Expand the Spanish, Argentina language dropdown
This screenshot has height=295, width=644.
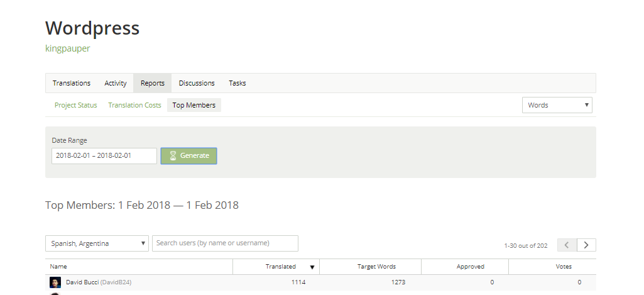coord(97,243)
